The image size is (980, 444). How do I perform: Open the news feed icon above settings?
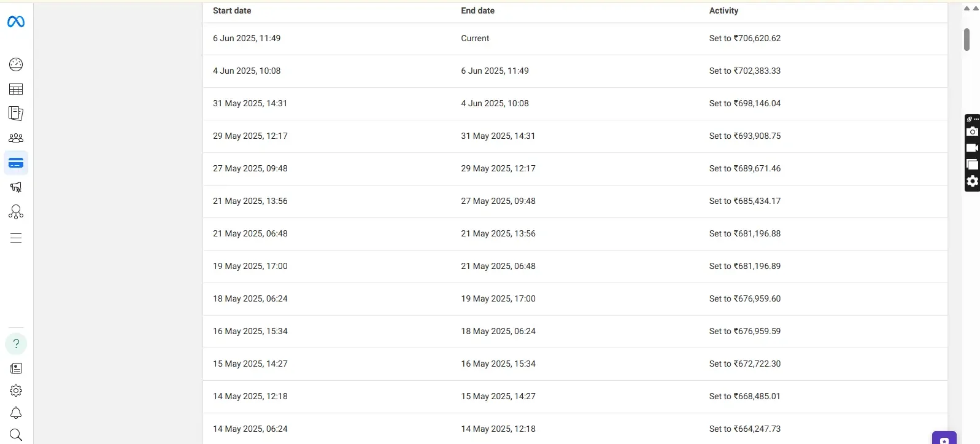point(16,368)
